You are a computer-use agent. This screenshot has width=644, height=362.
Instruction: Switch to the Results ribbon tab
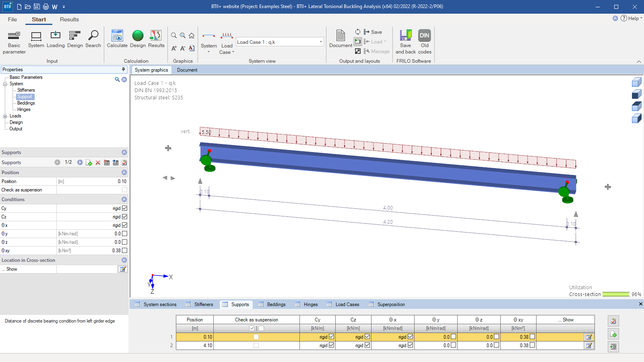tap(69, 19)
